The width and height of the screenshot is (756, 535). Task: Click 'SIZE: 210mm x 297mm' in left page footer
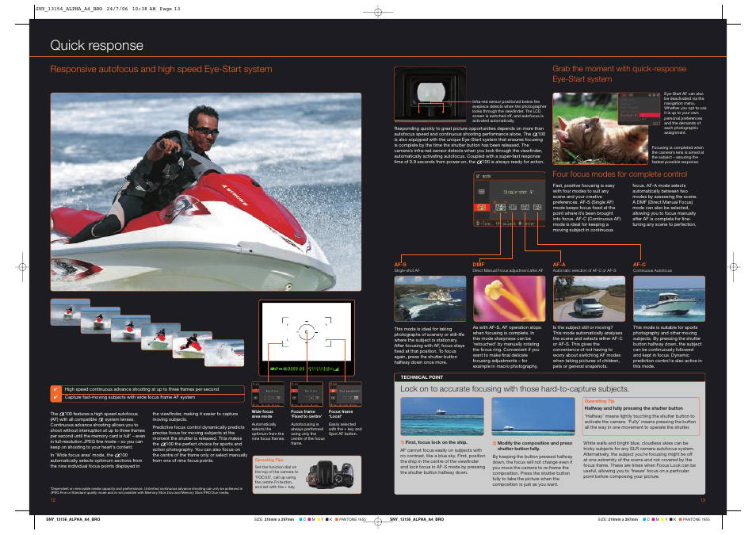click(274, 520)
